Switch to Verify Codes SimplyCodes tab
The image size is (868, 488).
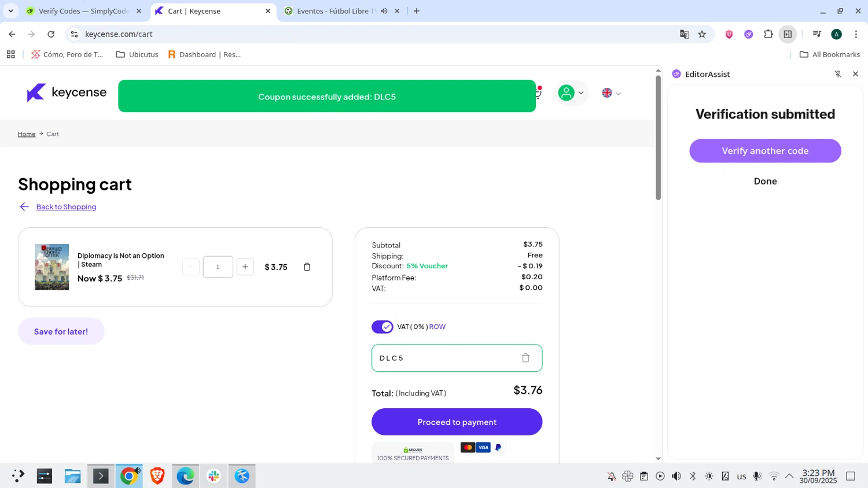tap(84, 11)
